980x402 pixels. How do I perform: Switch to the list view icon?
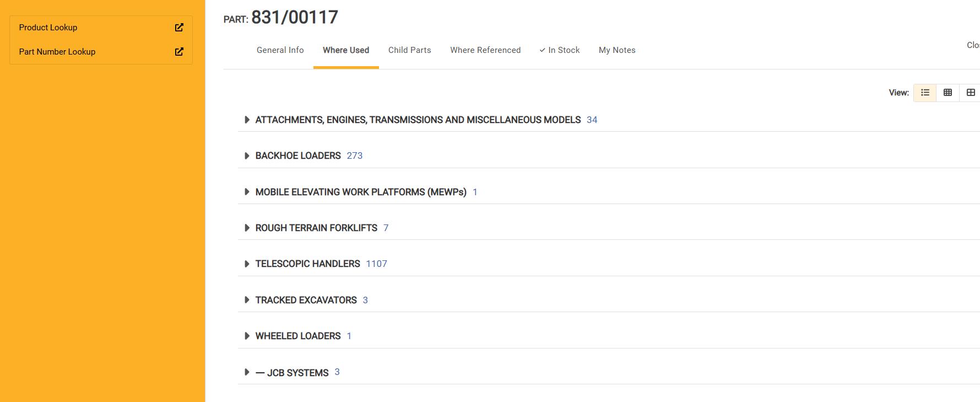coord(925,93)
